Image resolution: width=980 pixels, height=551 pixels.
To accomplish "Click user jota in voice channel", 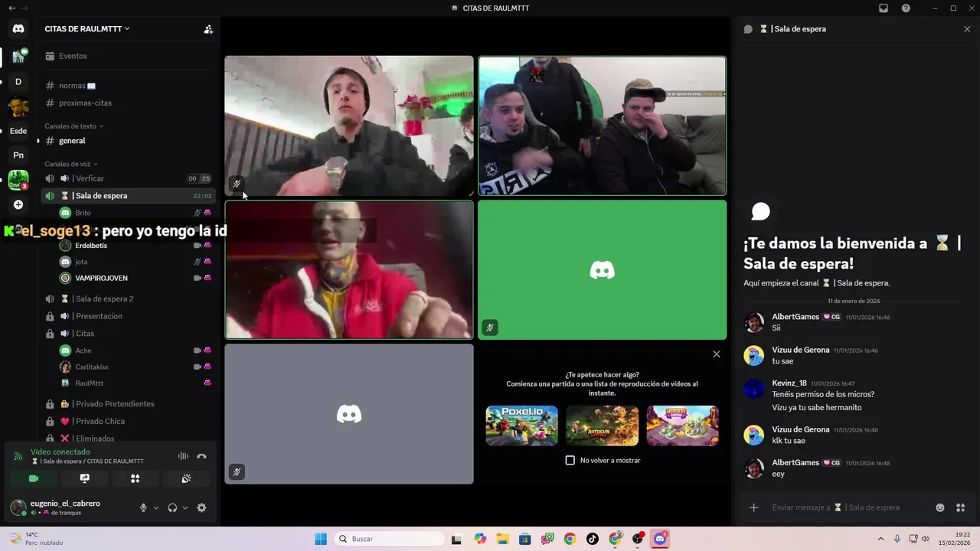I will pos(135,262).
